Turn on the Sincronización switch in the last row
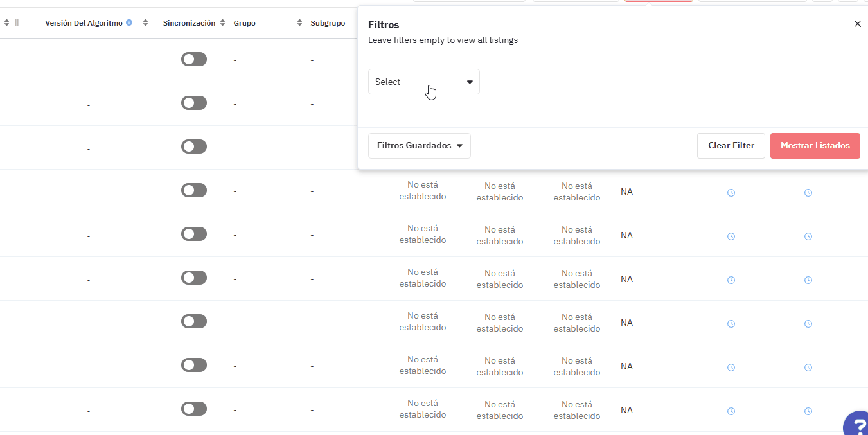The height and width of the screenshot is (435, 868). 194,409
